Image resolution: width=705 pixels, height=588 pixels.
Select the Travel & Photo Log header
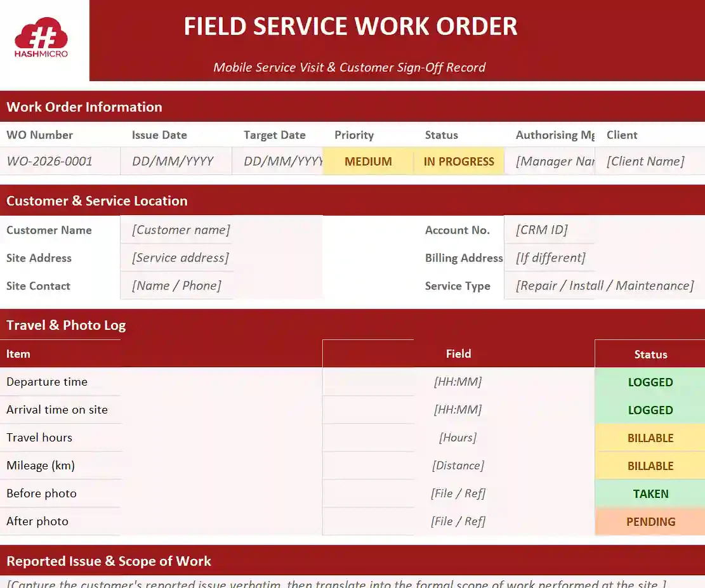(x=353, y=325)
